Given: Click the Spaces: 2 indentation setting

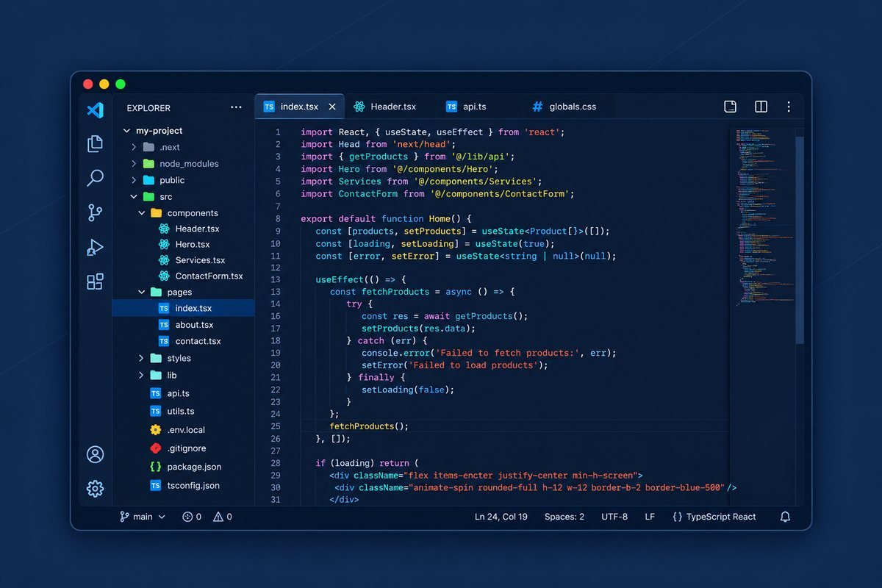Looking at the screenshot, I should 564,517.
